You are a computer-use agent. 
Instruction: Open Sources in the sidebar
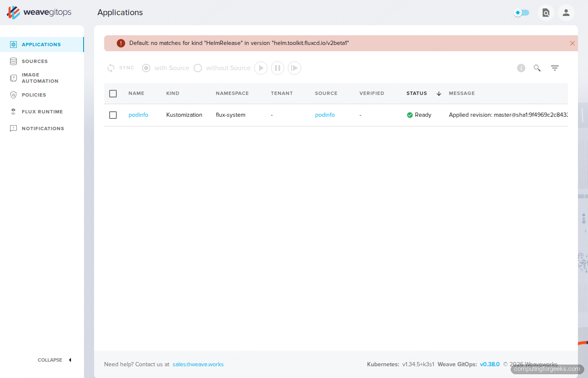pyautogui.click(x=42, y=61)
